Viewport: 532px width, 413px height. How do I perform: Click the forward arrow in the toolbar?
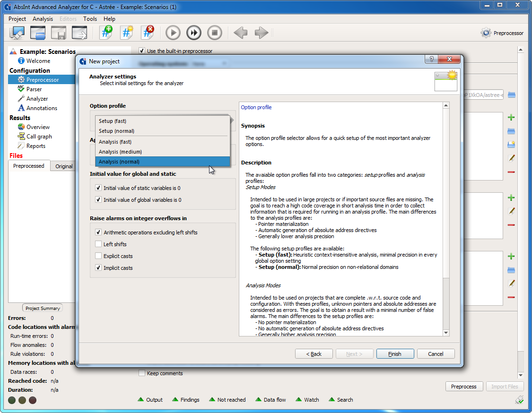point(261,33)
